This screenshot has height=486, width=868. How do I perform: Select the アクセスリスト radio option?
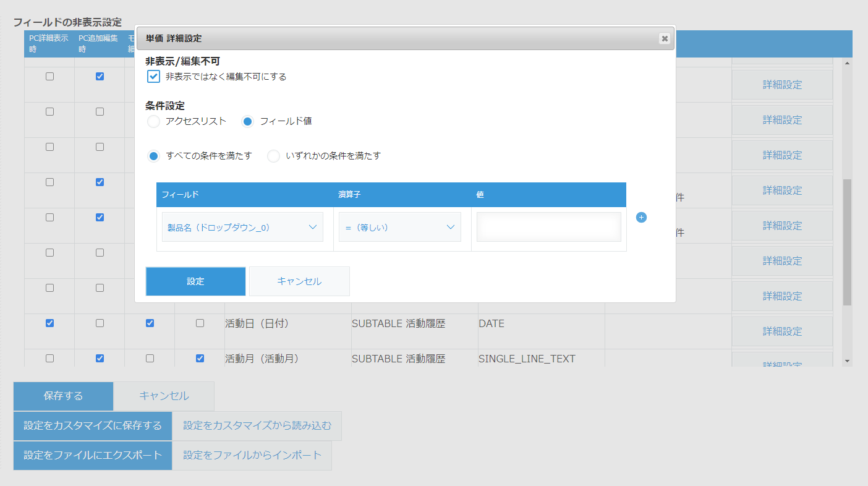coord(154,122)
